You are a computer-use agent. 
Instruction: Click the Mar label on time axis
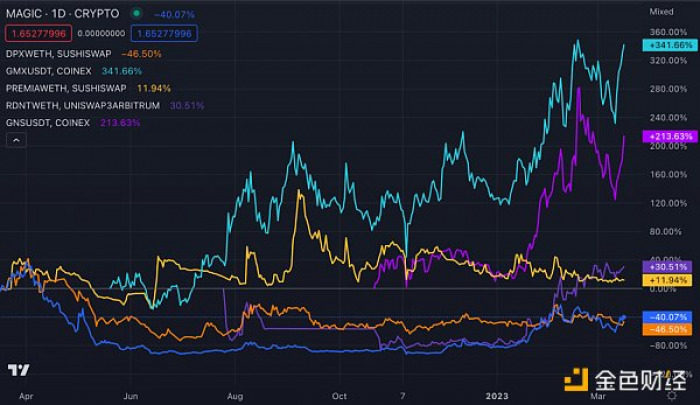pyautogui.click(x=598, y=396)
